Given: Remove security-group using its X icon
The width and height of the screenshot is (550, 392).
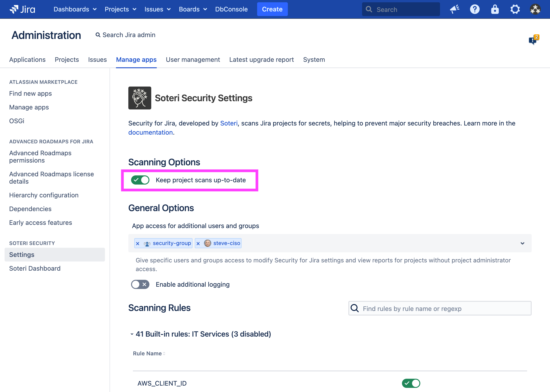Looking at the screenshot, I should click(138, 243).
